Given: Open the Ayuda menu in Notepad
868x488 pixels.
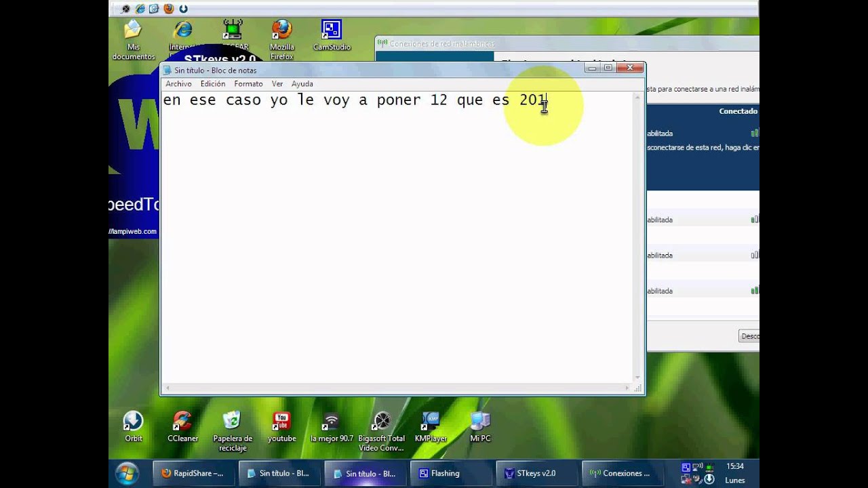Looking at the screenshot, I should [x=302, y=84].
